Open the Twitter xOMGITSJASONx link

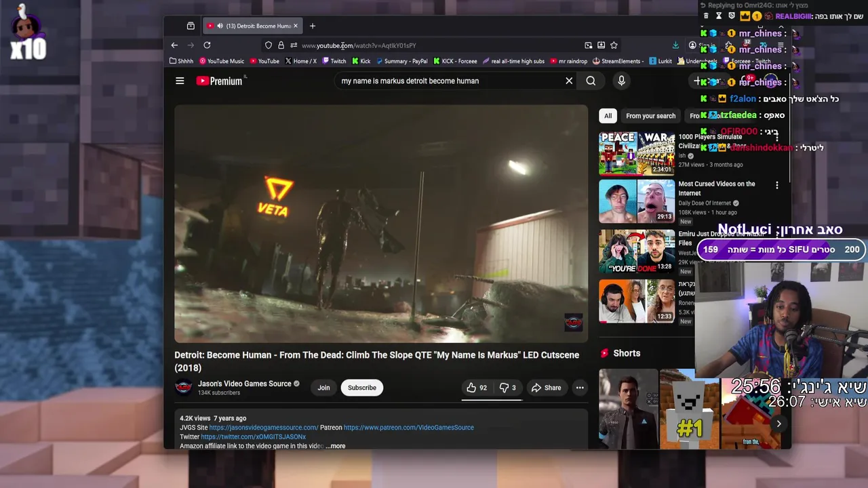pos(254,437)
